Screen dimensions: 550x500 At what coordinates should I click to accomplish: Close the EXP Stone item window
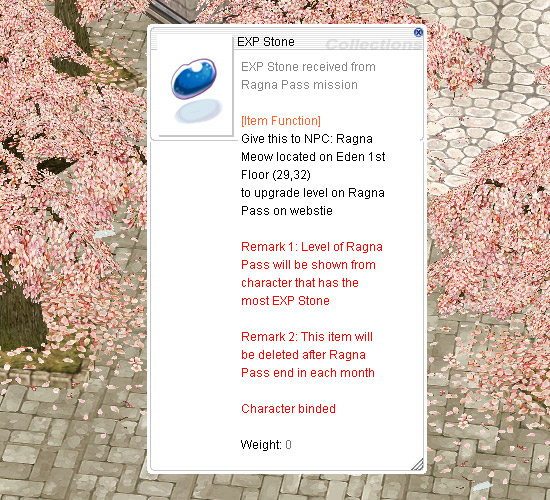pyautogui.click(x=418, y=33)
